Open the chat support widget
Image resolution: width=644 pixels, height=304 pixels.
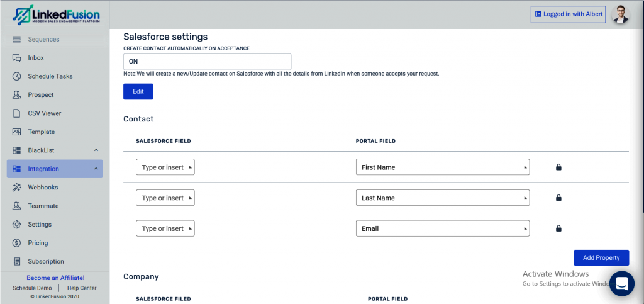point(622,283)
